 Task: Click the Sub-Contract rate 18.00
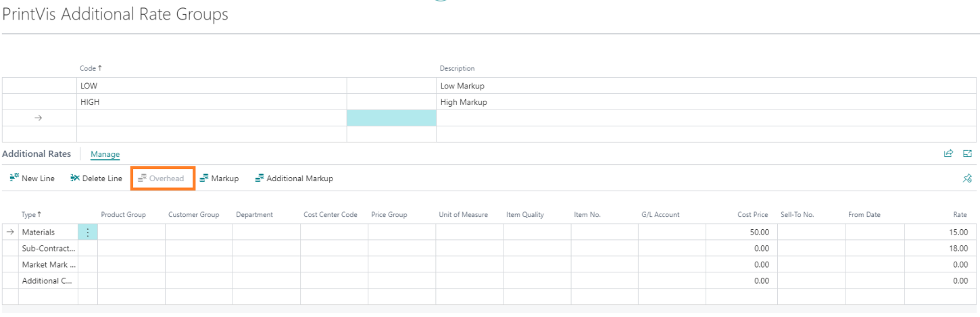944,248
